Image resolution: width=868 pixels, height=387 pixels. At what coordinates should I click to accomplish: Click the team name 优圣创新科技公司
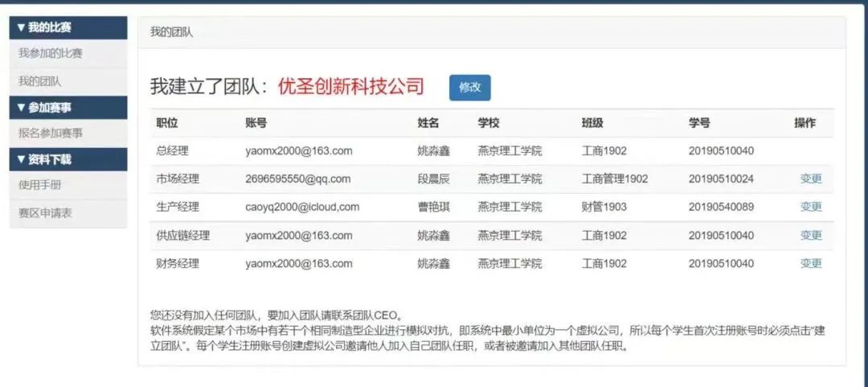pos(350,87)
